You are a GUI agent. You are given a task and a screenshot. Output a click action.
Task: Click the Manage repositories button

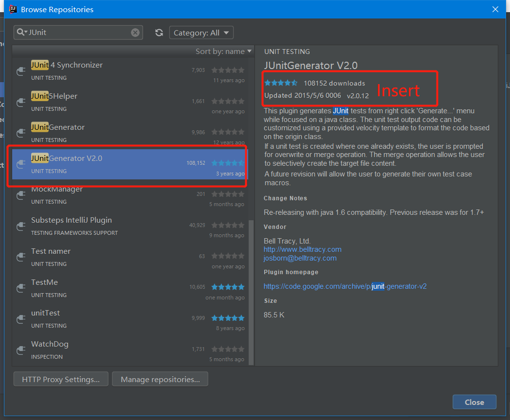[x=160, y=379]
